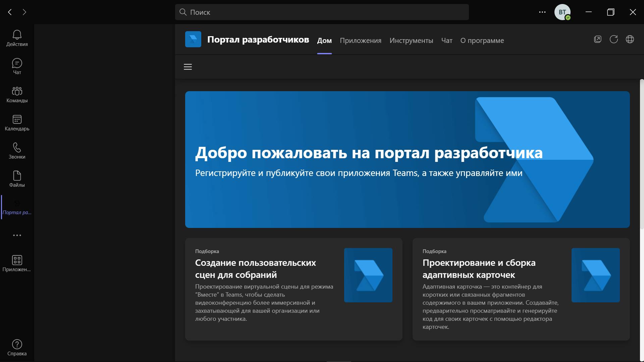Go to Команды in the sidebar

click(x=17, y=95)
